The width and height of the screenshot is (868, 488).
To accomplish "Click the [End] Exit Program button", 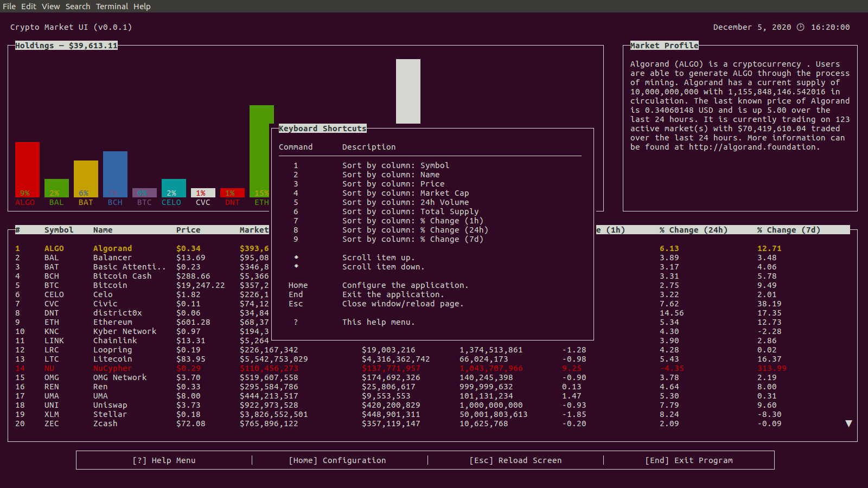I will (x=689, y=460).
